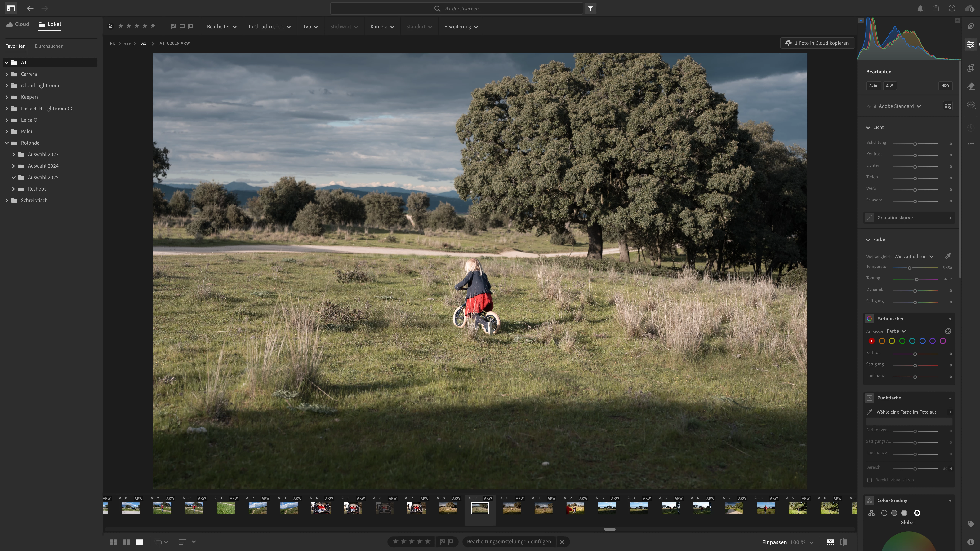The image size is (980, 551).
Task: Select the highlights circle in Color-Grading
Action: (x=904, y=513)
